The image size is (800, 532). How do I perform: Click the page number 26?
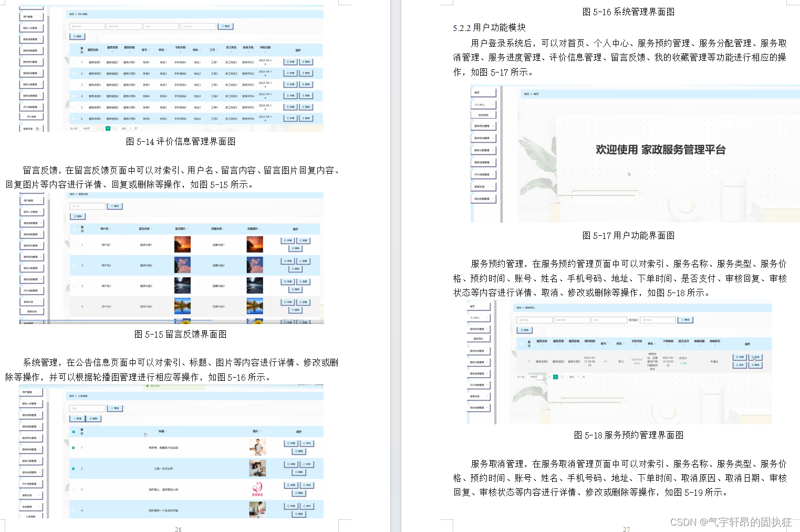point(179,529)
